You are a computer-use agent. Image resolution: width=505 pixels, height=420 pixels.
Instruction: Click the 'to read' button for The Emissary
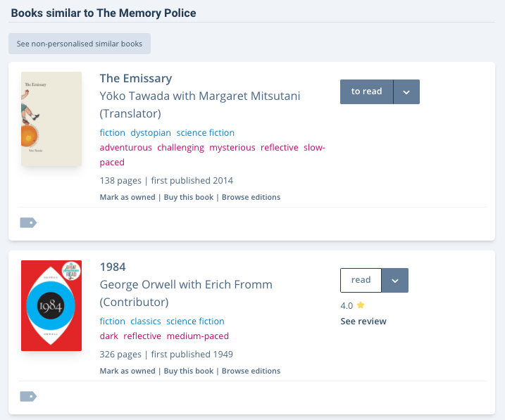pyautogui.click(x=366, y=92)
